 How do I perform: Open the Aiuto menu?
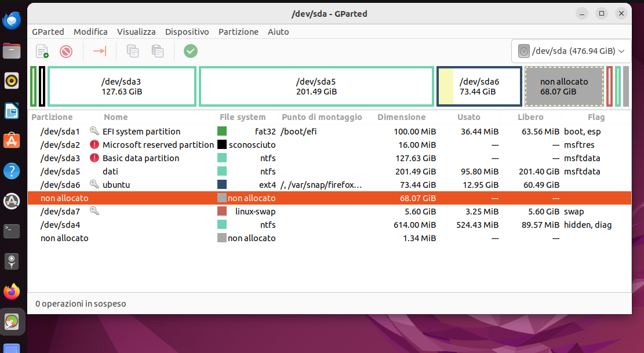coord(278,32)
